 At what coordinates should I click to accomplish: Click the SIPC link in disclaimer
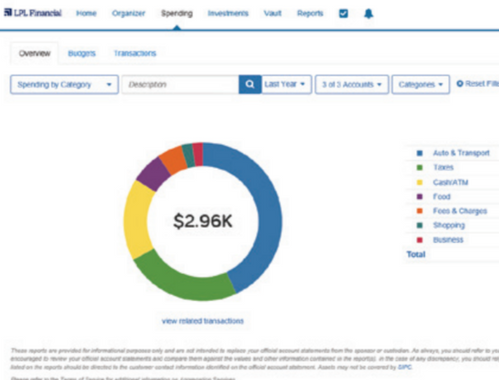coord(405,367)
